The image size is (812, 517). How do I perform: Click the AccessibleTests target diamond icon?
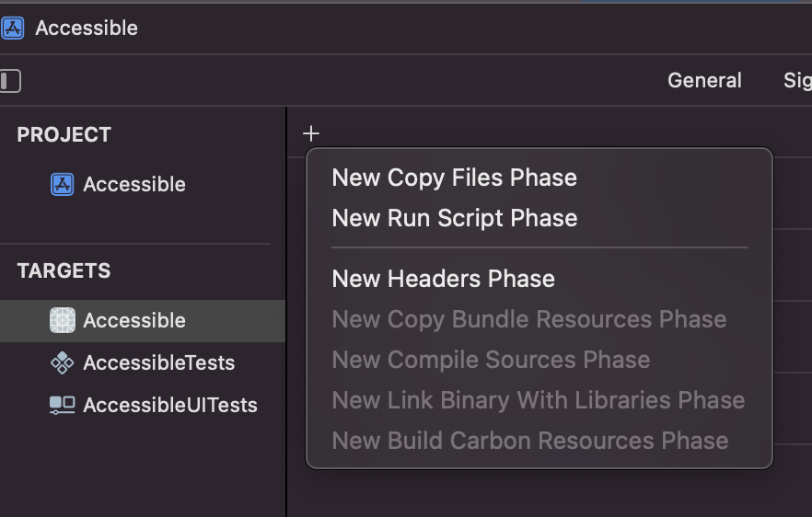[x=62, y=362]
